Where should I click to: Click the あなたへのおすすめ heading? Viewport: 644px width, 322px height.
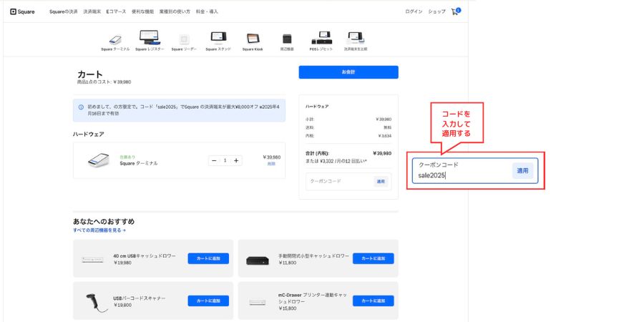pyautogui.click(x=104, y=221)
